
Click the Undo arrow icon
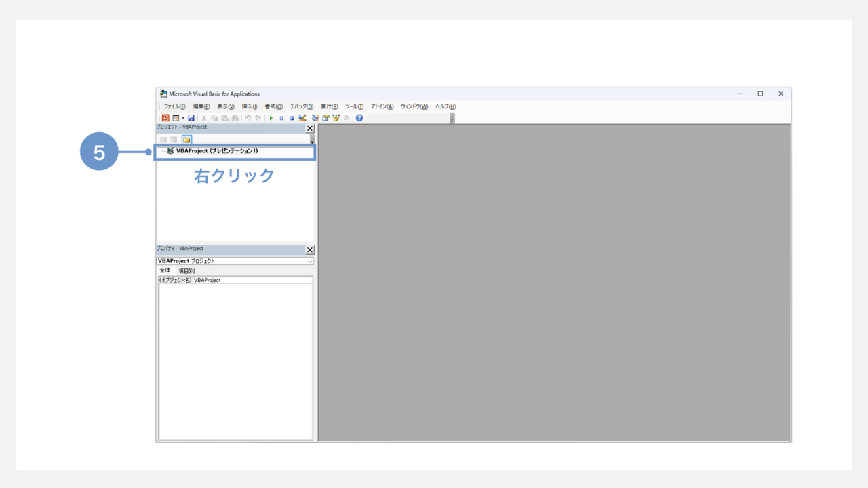248,118
